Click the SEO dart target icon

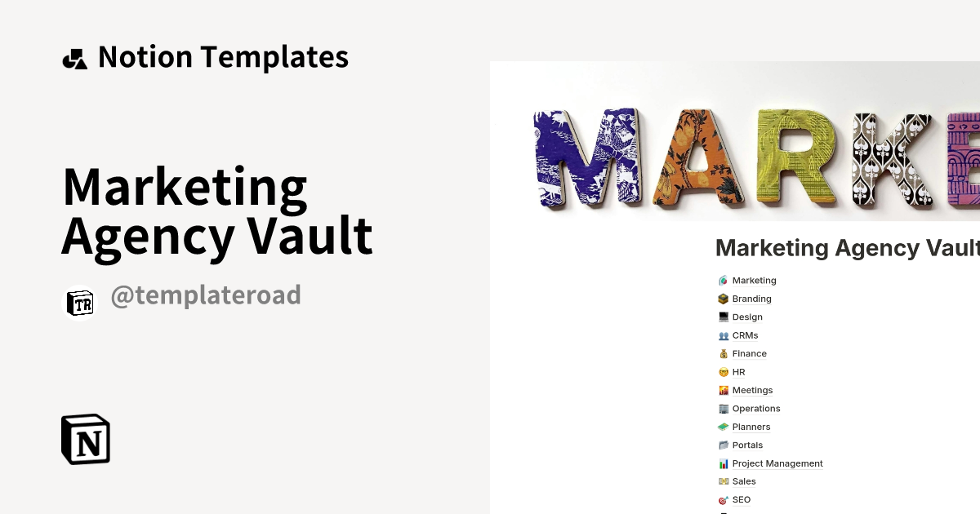pos(723,499)
